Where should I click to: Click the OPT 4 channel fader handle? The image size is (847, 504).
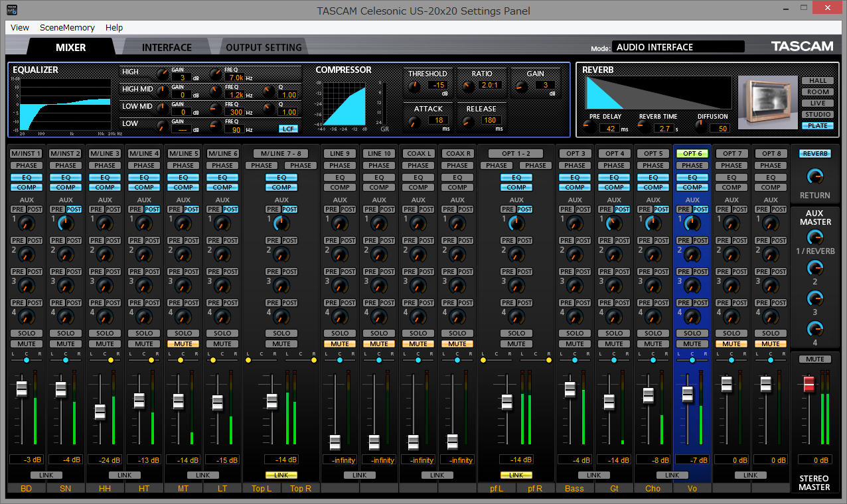[x=609, y=402]
